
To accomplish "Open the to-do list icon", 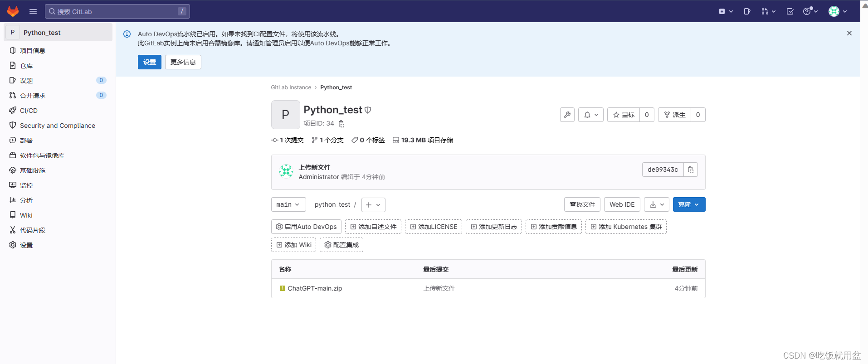I will (790, 11).
